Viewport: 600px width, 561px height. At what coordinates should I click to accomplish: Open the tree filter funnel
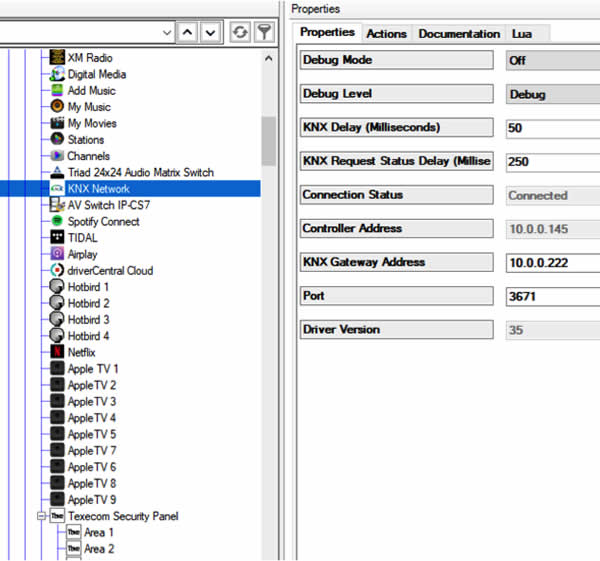point(264,32)
